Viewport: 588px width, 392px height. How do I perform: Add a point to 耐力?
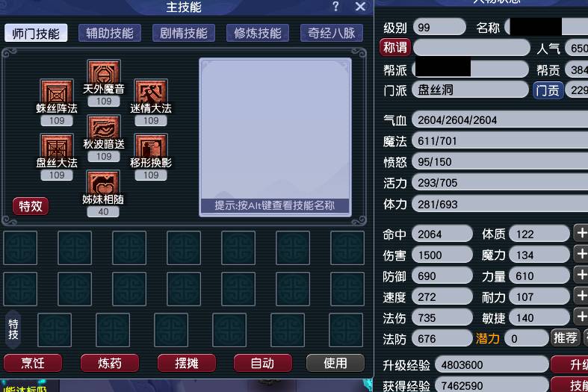coord(581,296)
